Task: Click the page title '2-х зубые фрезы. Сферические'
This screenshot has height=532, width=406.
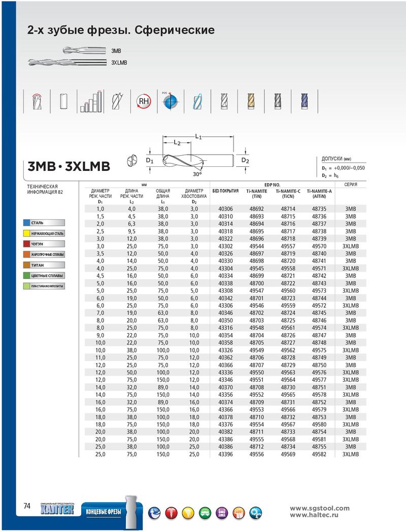Action: coord(121,30)
